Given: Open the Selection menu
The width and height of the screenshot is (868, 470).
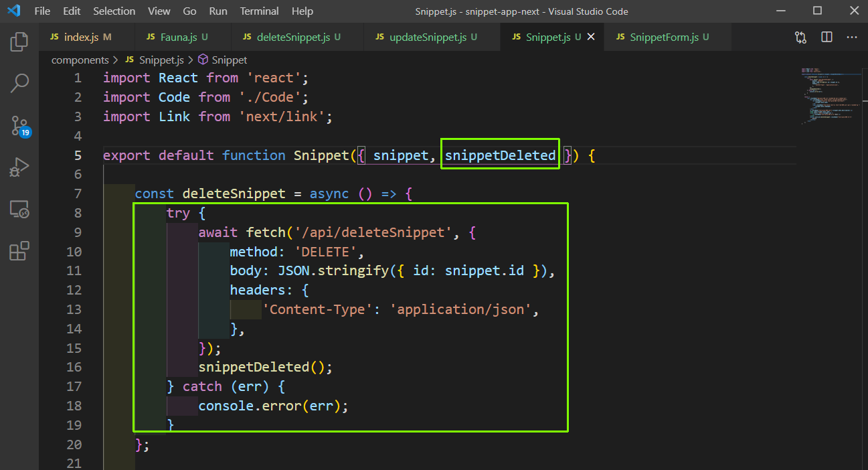Looking at the screenshot, I should point(114,11).
